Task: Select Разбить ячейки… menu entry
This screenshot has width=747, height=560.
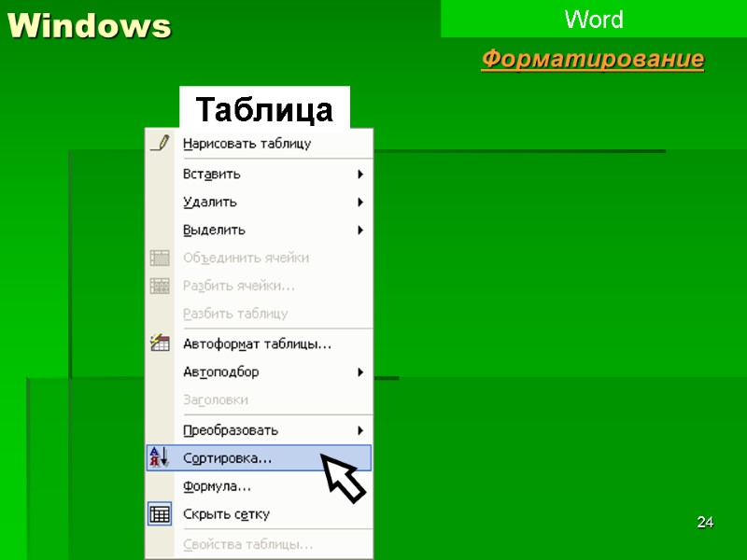Action: coord(259,286)
